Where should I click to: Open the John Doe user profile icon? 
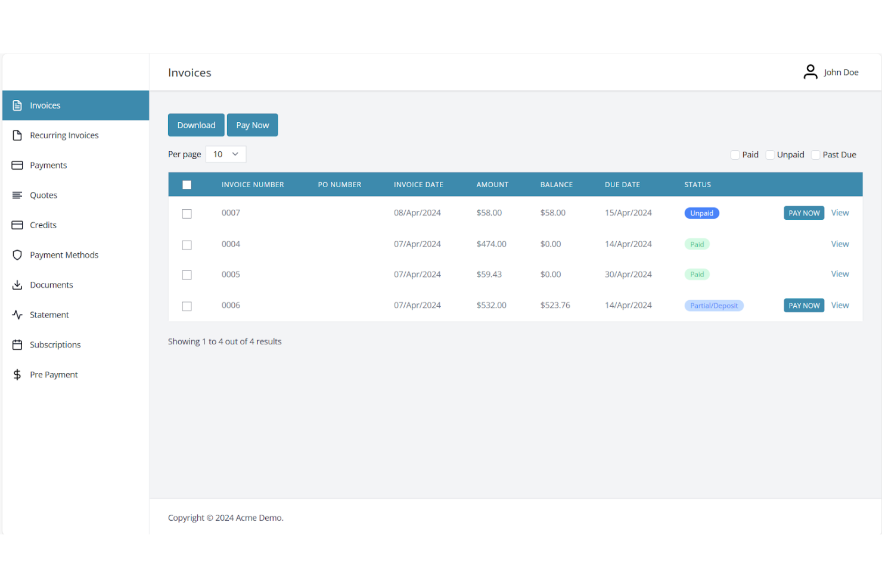[x=810, y=71]
